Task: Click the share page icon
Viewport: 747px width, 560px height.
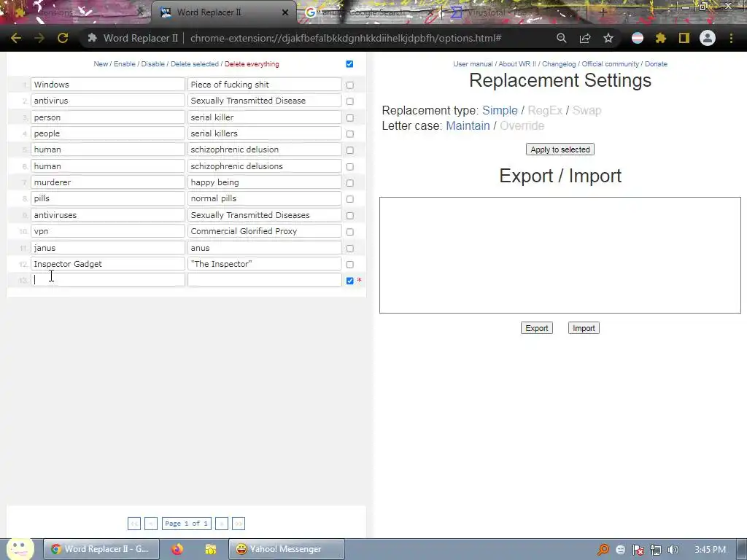Action: 585,38
